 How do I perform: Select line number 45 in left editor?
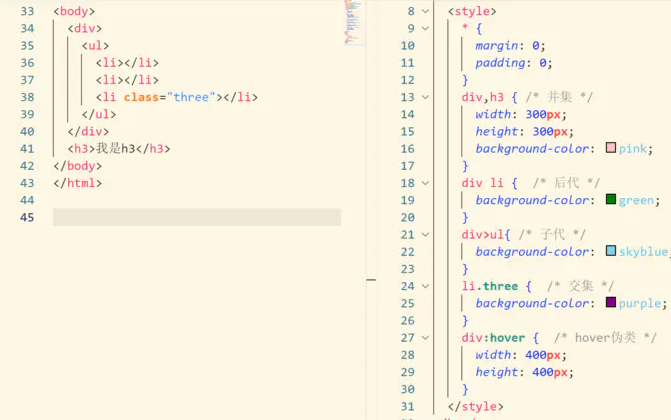27,217
